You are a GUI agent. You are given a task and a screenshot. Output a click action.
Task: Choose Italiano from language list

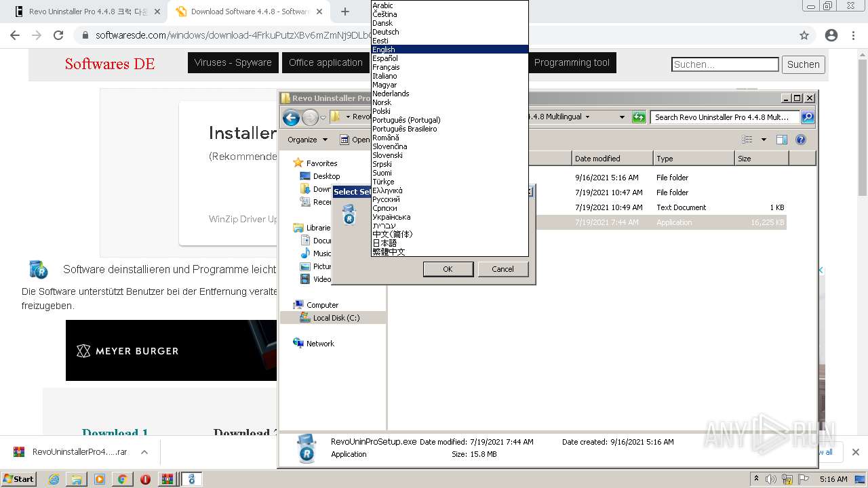tap(450, 76)
